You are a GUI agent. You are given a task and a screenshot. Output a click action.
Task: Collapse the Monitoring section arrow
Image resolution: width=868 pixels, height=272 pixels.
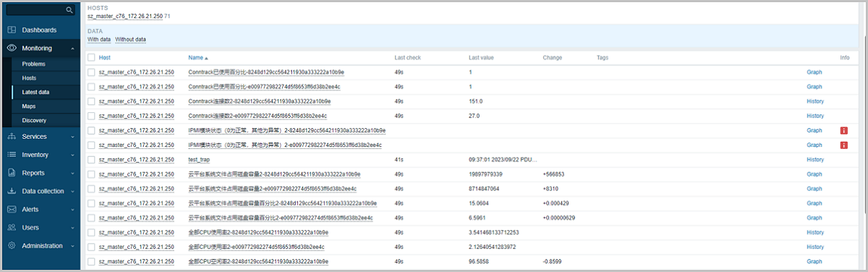click(73, 48)
